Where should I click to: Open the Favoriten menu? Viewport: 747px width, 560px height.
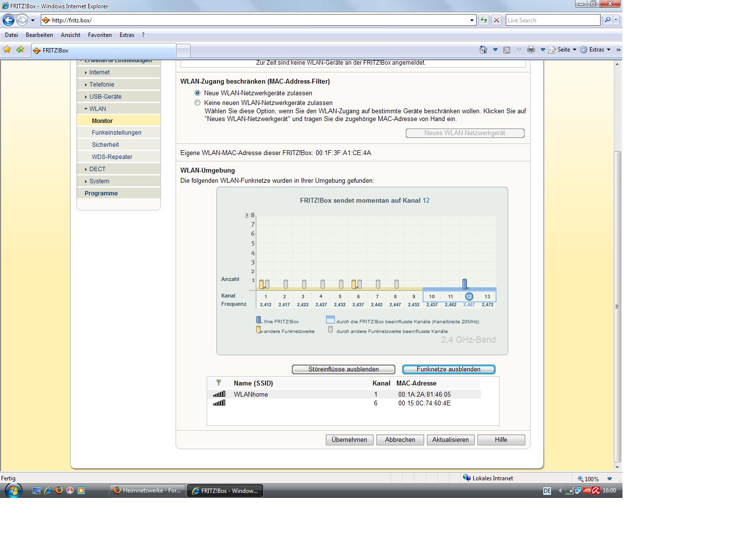(100, 35)
